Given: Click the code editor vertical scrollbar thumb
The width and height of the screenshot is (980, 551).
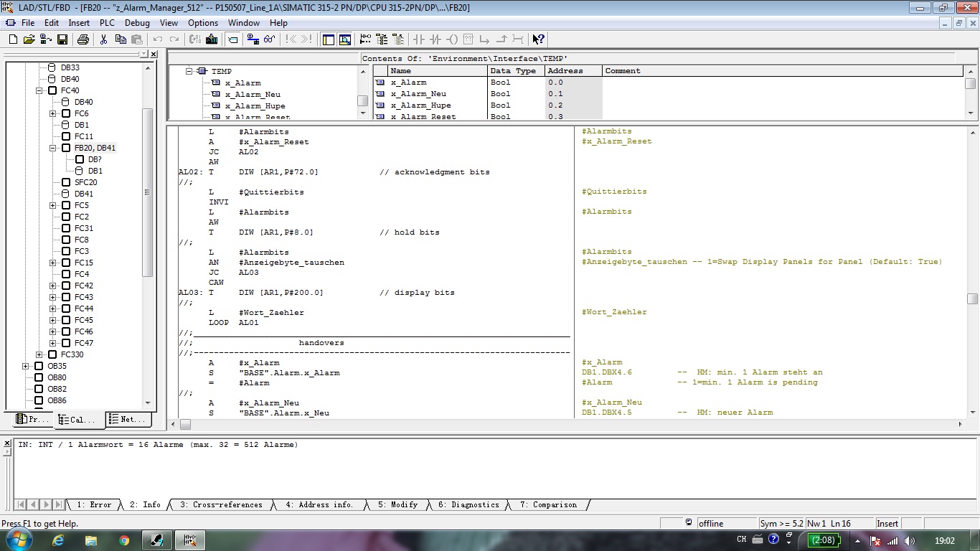Looking at the screenshot, I should pos(973,298).
